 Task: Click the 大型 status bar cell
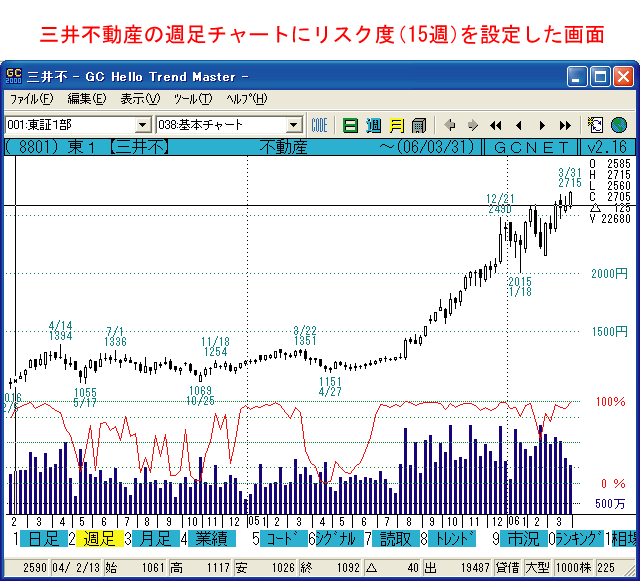point(537,568)
